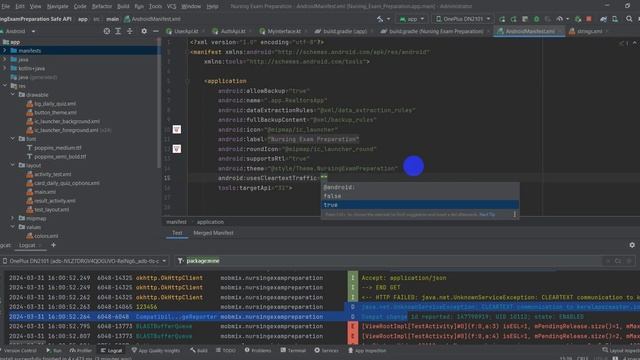Open the File menu
This screenshot has height=360, width=640.
(x=5, y=6)
